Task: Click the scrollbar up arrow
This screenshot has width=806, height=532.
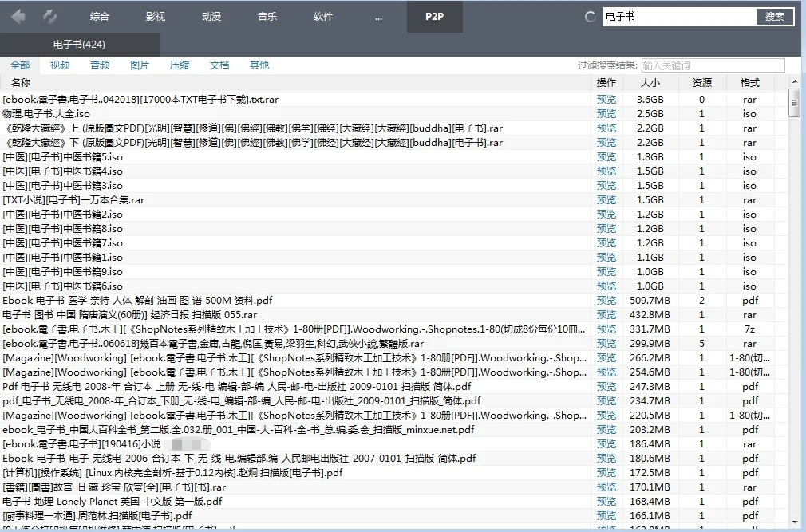Action: click(795, 81)
